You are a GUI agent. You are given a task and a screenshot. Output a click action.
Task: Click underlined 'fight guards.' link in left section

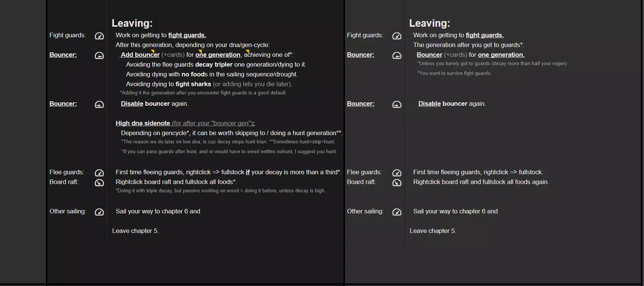pos(187,35)
